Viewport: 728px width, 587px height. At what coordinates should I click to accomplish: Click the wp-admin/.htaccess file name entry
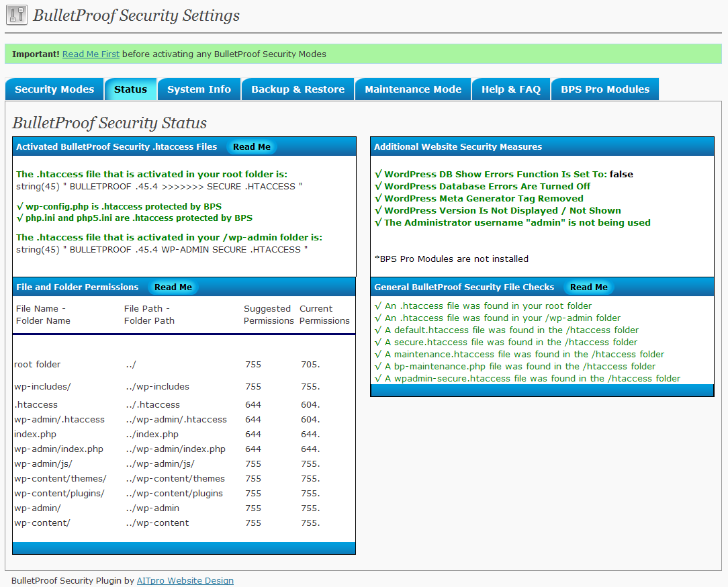pyautogui.click(x=59, y=419)
